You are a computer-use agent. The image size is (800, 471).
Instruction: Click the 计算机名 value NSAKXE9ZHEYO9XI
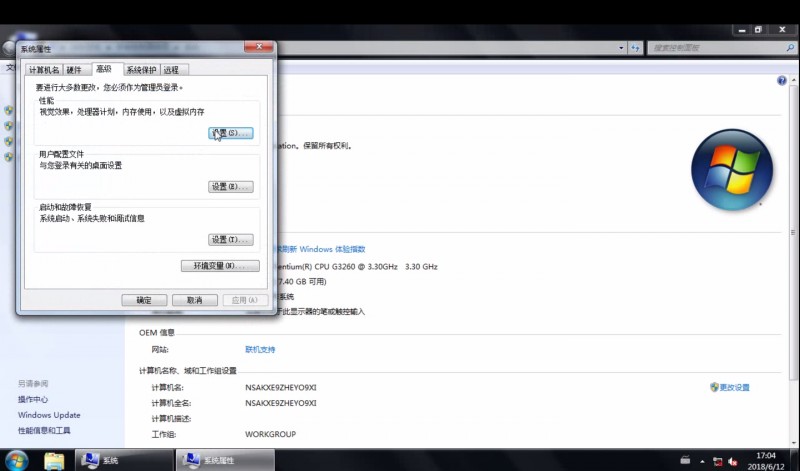pyautogui.click(x=281, y=387)
